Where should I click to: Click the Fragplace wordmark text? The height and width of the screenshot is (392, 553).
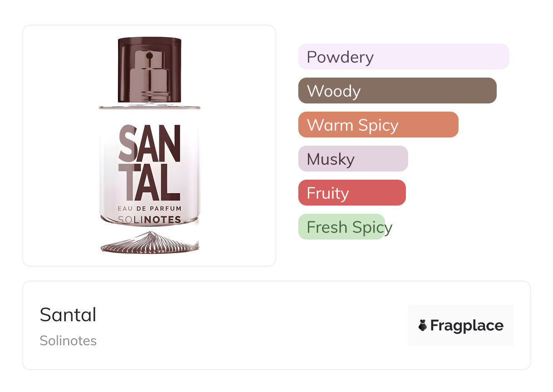pos(466,326)
